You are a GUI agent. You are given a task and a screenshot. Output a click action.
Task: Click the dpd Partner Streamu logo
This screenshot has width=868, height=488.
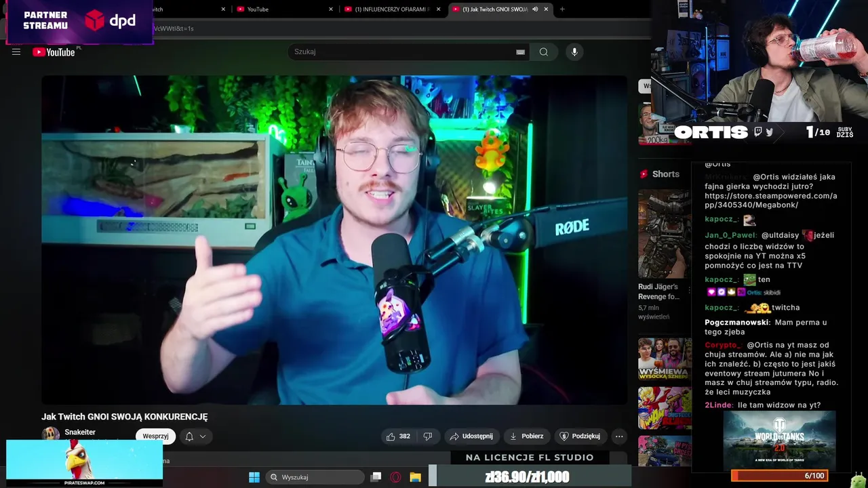(x=110, y=21)
